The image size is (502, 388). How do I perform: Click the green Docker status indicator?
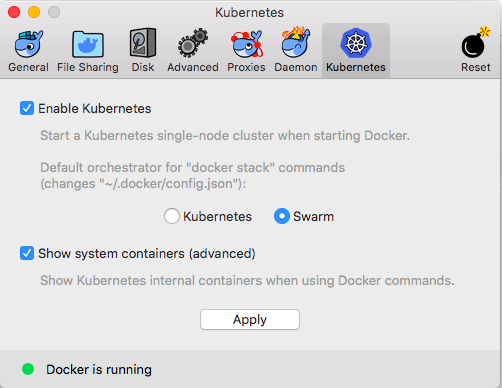coord(28,369)
